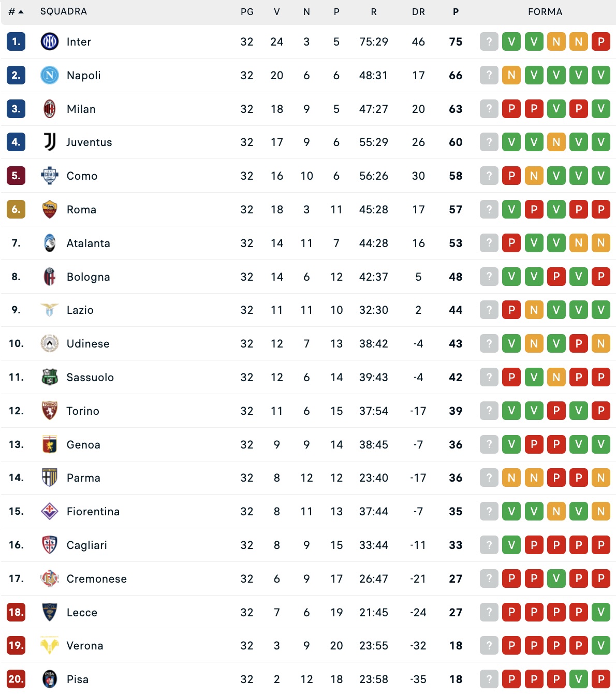Image resolution: width=616 pixels, height=694 pixels.
Task: Click the Fiorentina club crest
Action: (50, 511)
